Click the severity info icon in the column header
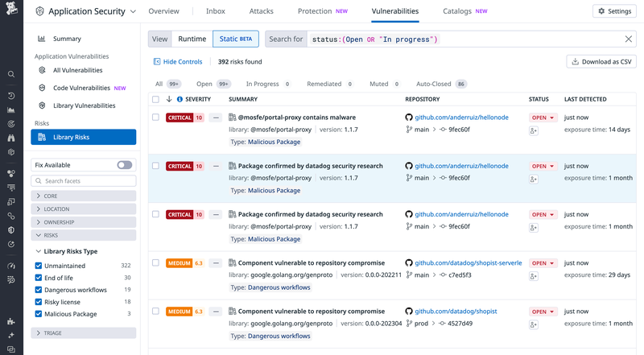 (x=180, y=100)
